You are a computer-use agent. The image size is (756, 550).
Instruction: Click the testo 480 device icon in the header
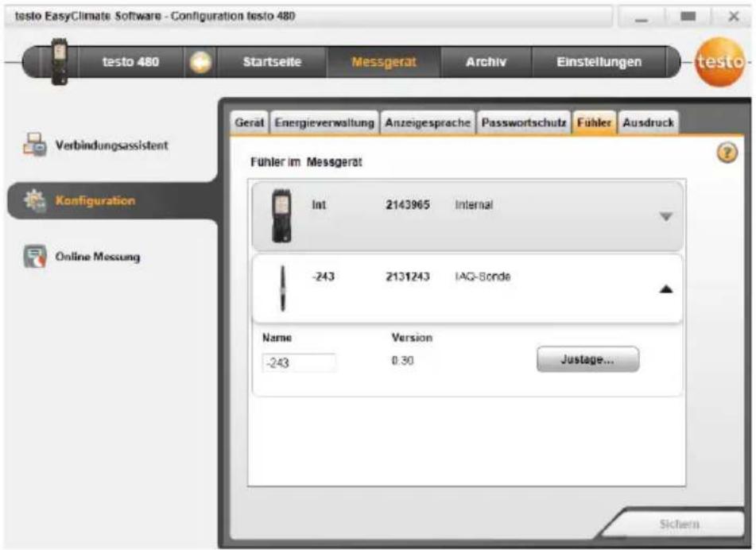(60, 61)
